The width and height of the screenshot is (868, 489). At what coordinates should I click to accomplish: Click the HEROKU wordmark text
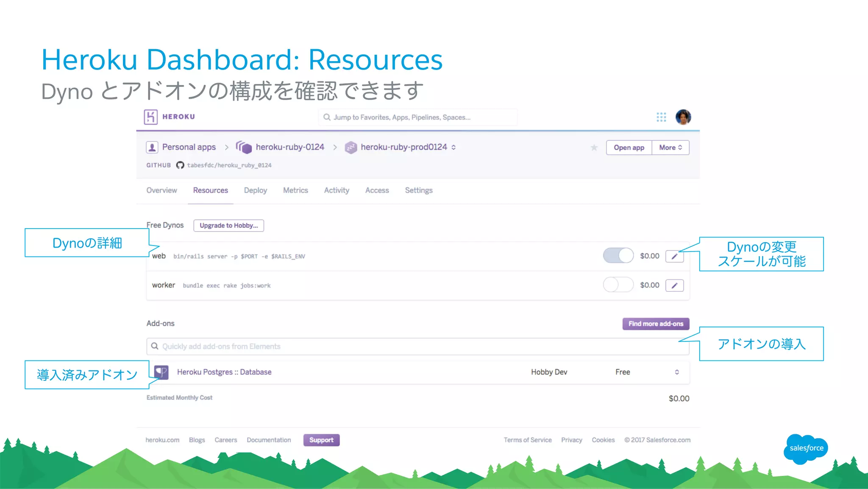(x=178, y=117)
